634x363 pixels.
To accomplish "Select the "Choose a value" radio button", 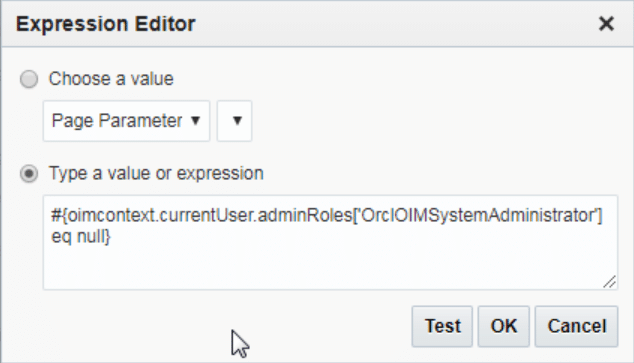I will coord(29,79).
